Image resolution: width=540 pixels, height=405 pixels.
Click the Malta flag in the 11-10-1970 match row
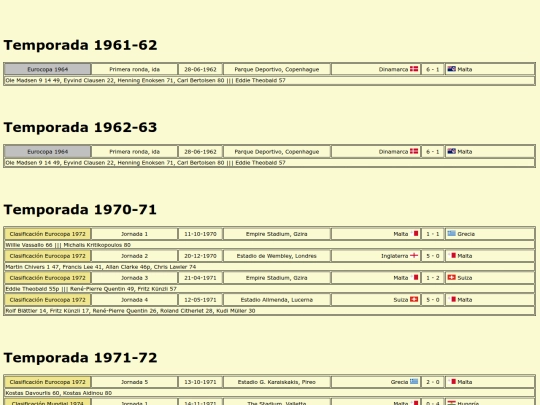[x=414, y=233]
